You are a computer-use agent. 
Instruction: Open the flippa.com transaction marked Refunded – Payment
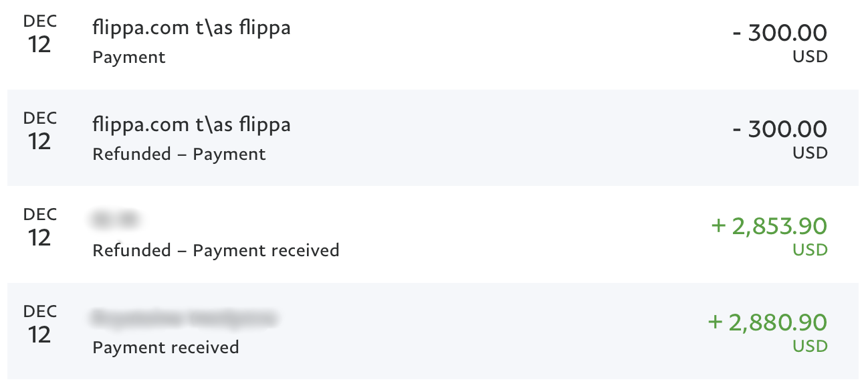pyautogui.click(x=191, y=124)
